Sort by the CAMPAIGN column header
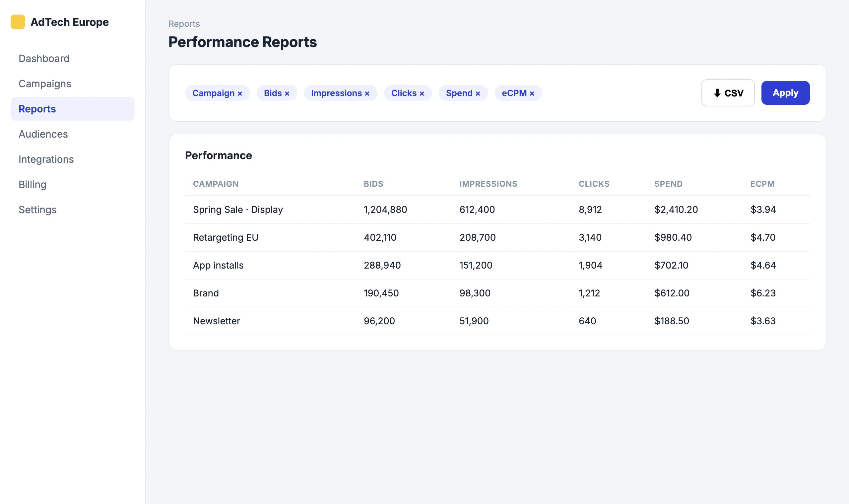Screen dimensions: 849x504 click(216, 184)
